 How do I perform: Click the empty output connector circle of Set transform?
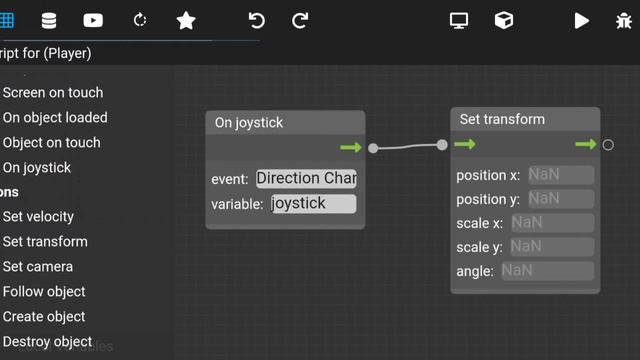point(608,145)
